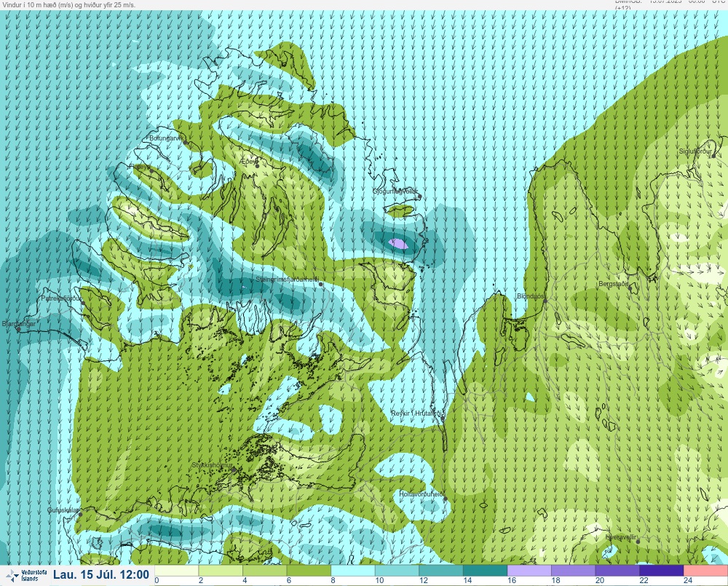The height and width of the screenshot is (586, 728).
Task: Click the Lau. 15 Júl. 12:00 timestamp
Action: pos(100,575)
